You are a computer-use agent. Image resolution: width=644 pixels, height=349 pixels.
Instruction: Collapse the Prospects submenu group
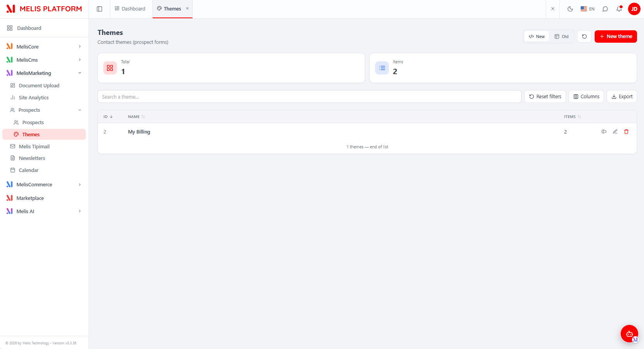pos(44,110)
